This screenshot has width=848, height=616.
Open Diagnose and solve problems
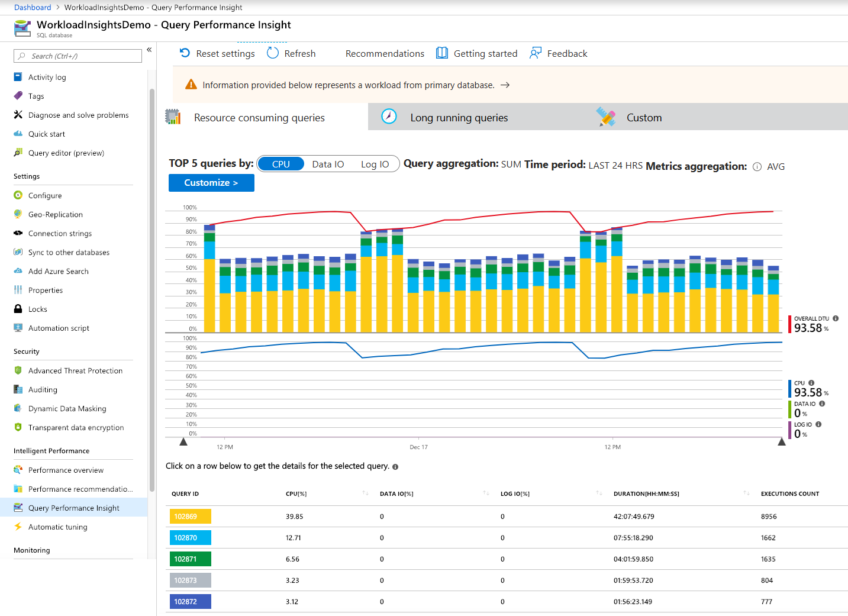point(78,115)
